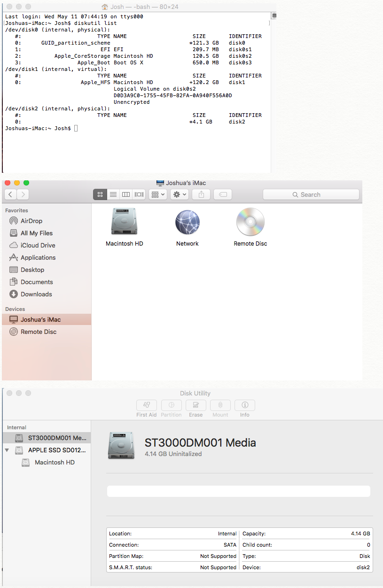Open the Finder action gear menu
383x588 pixels.
(180, 194)
